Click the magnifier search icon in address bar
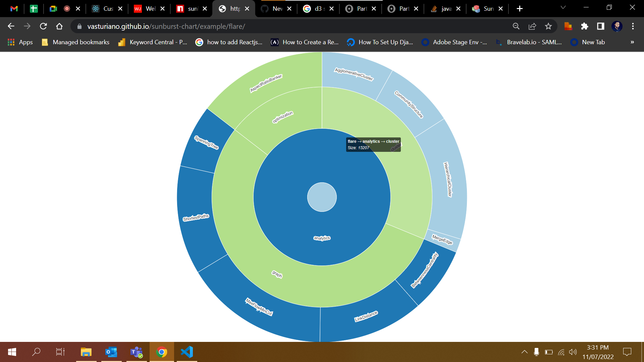 516,26
